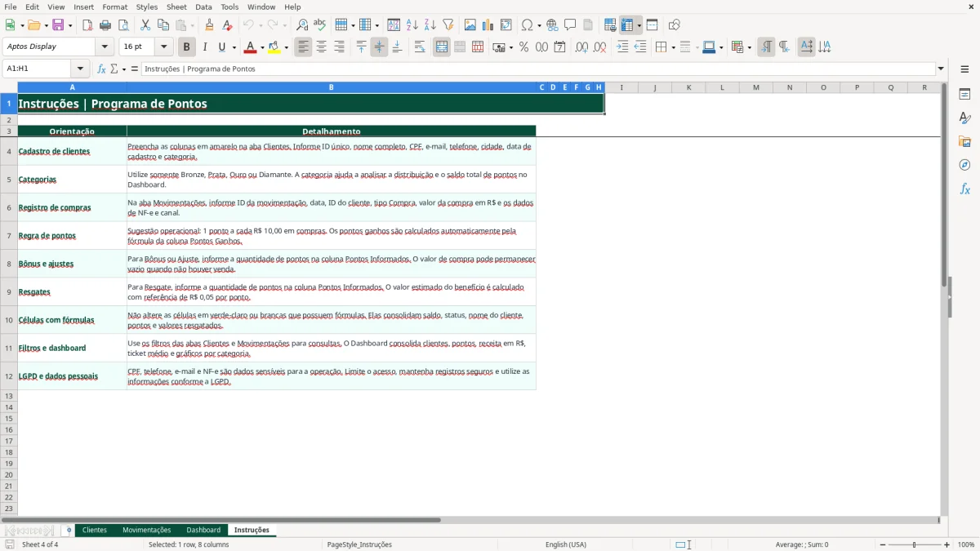Toggle Merge and Center Cells
This screenshot has width=980, height=551.
[442, 47]
